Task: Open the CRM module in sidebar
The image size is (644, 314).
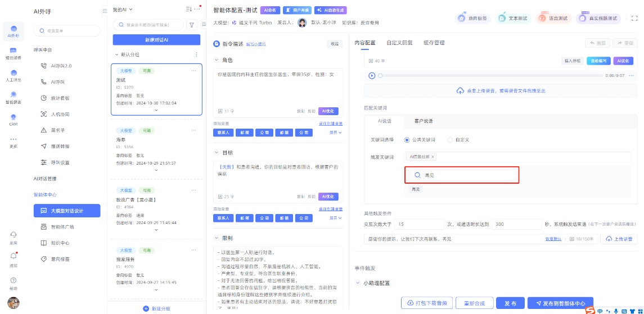Action: pos(13,120)
